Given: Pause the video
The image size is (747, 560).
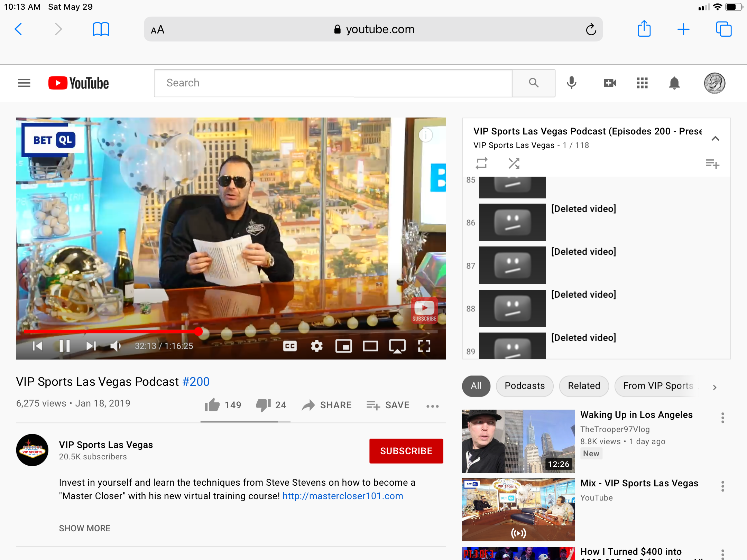Looking at the screenshot, I should (x=64, y=346).
